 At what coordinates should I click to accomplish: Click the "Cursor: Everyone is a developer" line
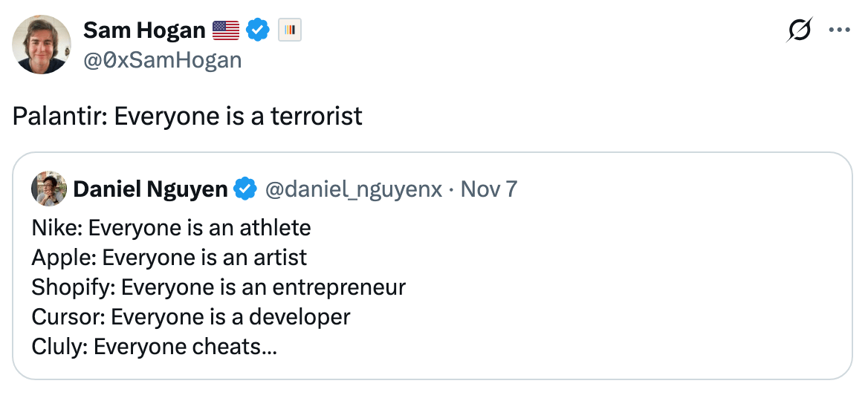[x=190, y=317]
